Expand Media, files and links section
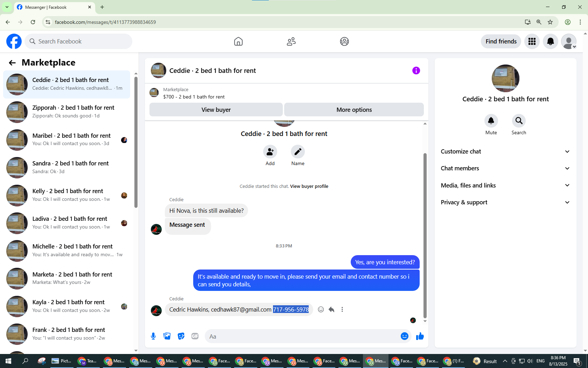This screenshot has height=368, width=588. pyautogui.click(x=505, y=185)
